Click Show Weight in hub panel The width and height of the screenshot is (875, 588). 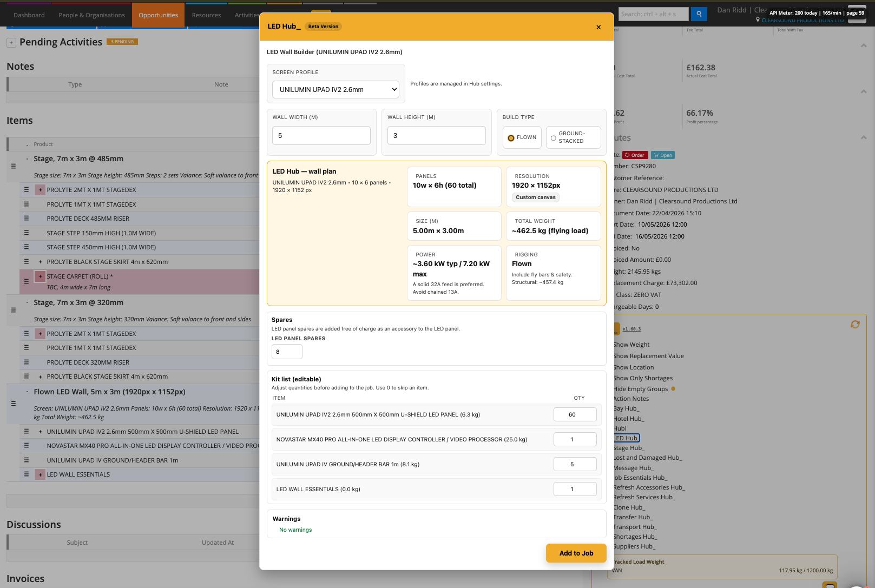pos(631,345)
